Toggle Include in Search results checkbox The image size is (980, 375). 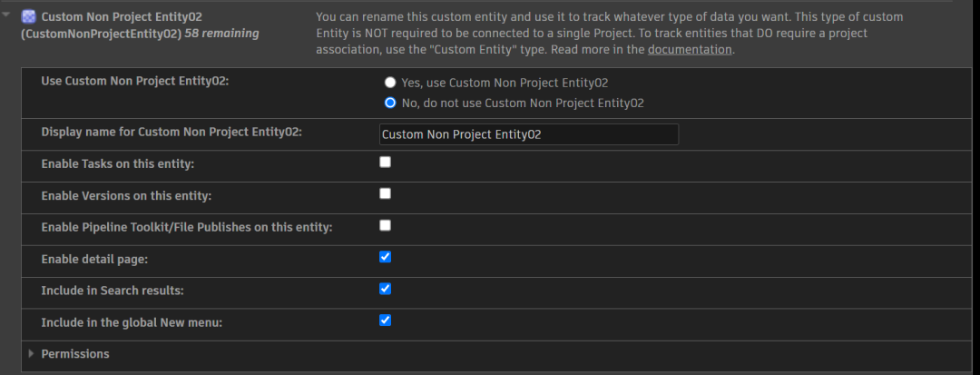(x=385, y=289)
